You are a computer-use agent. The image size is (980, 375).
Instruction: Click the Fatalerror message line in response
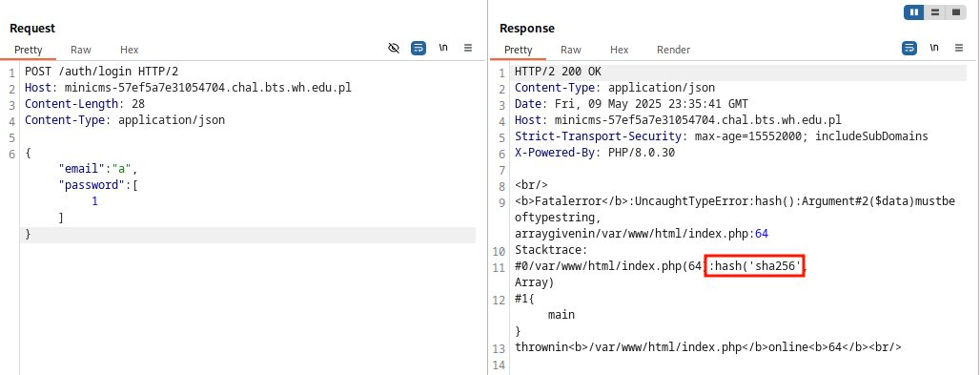pyautogui.click(x=736, y=201)
